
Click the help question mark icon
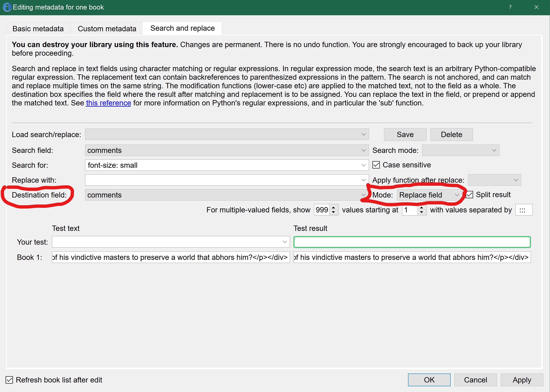(x=510, y=7)
